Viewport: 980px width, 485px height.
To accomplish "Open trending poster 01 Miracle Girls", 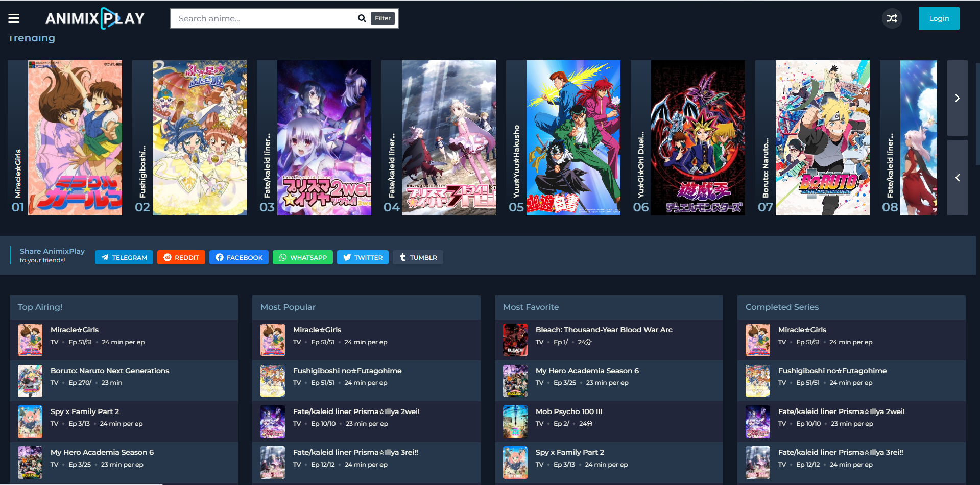I will tap(75, 138).
